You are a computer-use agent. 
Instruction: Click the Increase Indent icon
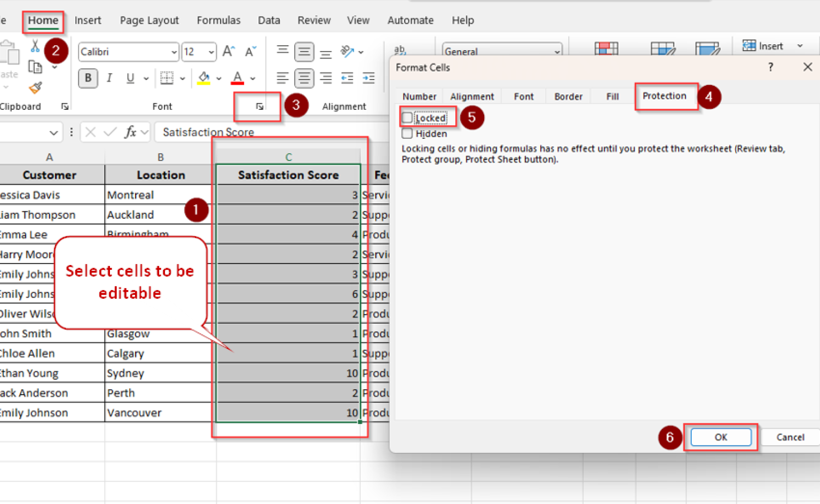(x=368, y=78)
